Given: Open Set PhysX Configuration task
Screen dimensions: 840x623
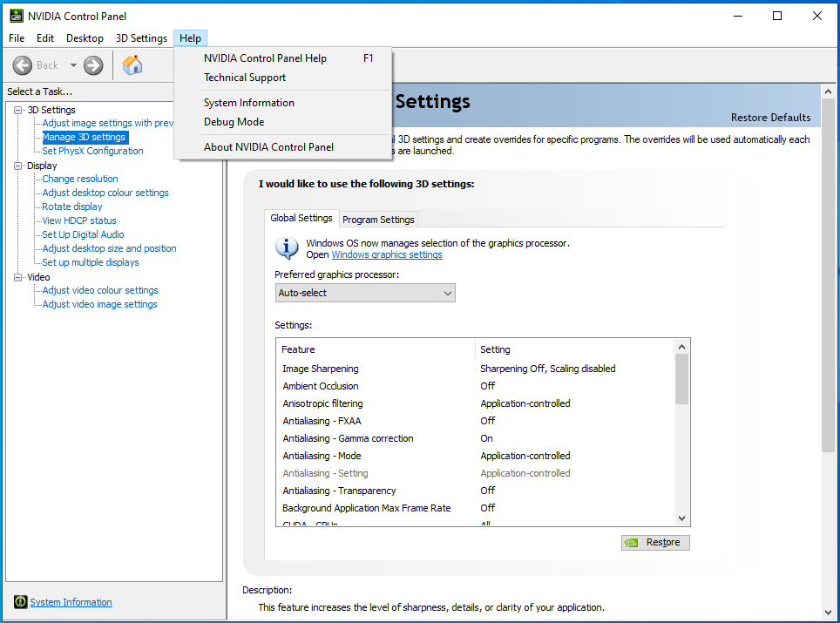Looking at the screenshot, I should click(92, 151).
